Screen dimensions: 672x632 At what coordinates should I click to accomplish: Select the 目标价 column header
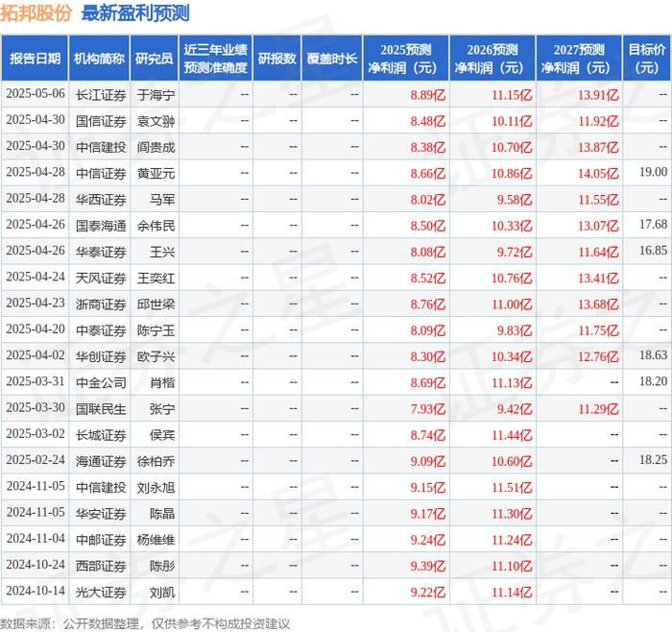(647, 59)
